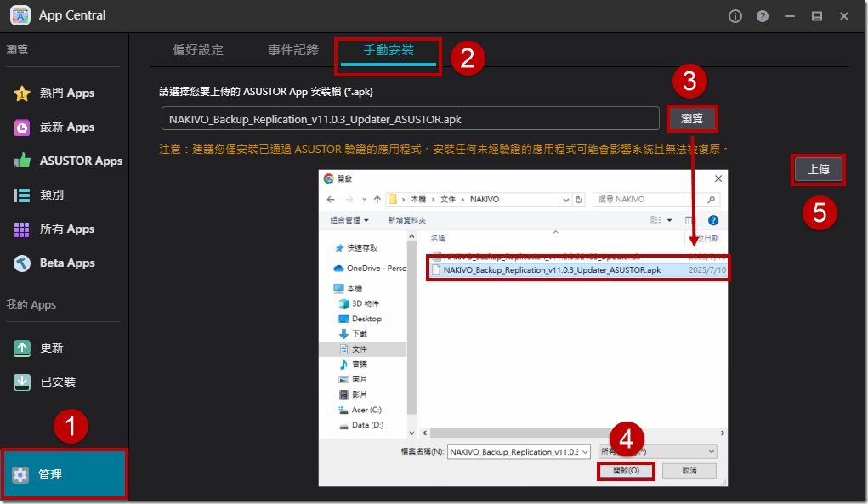Click 新增資料夾 new folder button
This screenshot has width=868, height=504.
tap(407, 220)
